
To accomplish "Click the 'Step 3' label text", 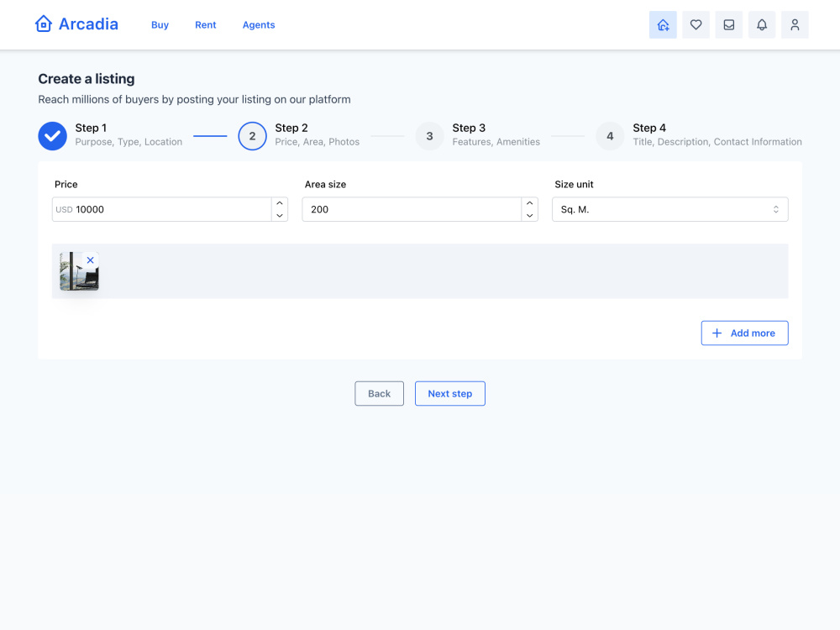I will (x=469, y=128).
